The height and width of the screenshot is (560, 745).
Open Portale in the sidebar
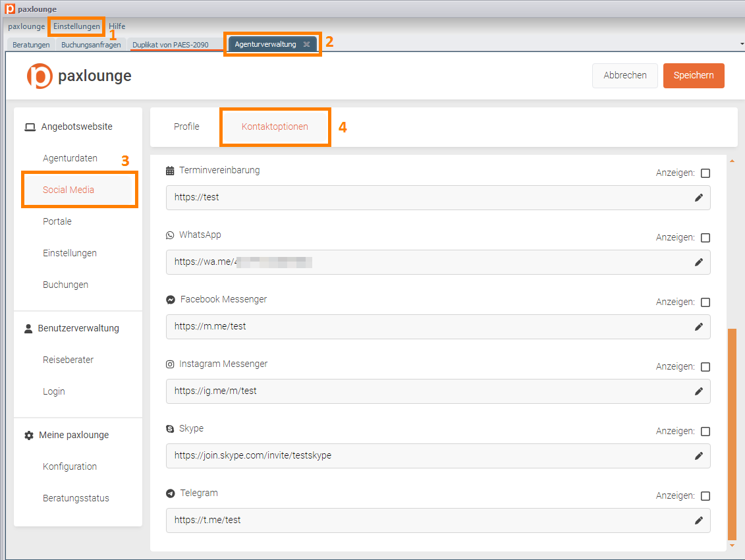pyautogui.click(x=57, y=221)
